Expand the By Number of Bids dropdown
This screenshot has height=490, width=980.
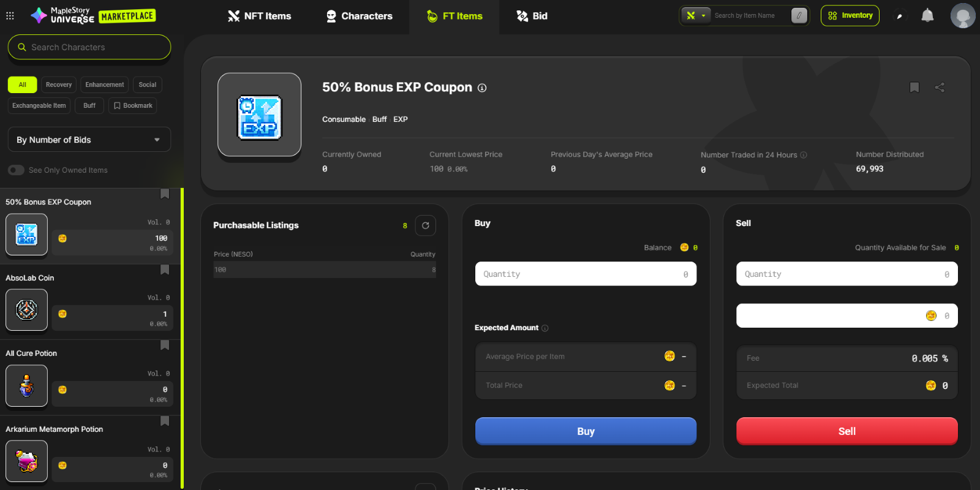(x=89, y=140)
